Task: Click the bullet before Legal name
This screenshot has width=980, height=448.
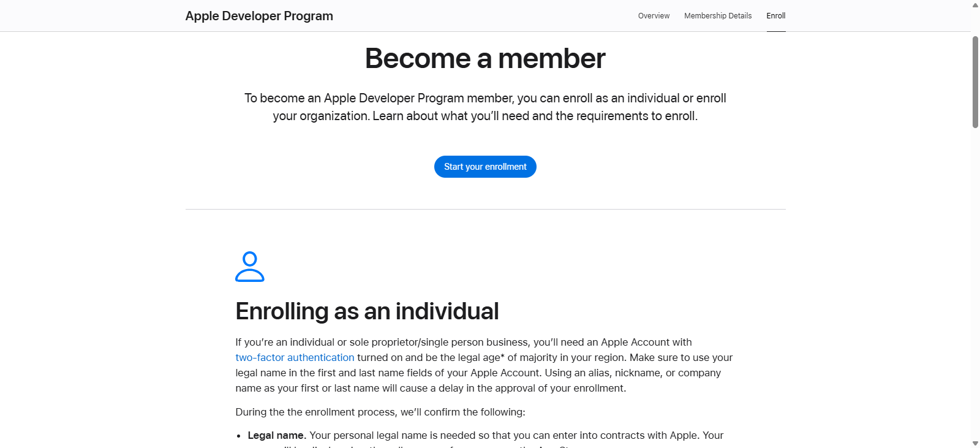Action: pyautogui.click(x=239, y=436)
